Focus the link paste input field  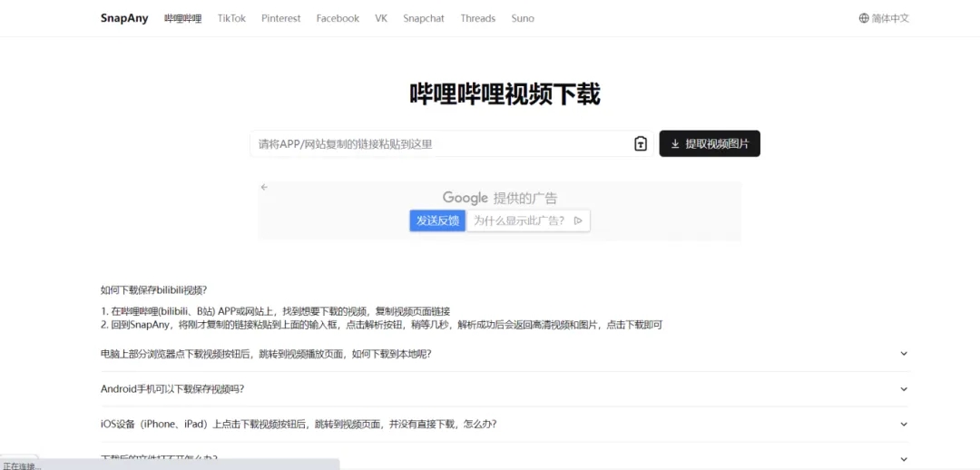[440, 143]
